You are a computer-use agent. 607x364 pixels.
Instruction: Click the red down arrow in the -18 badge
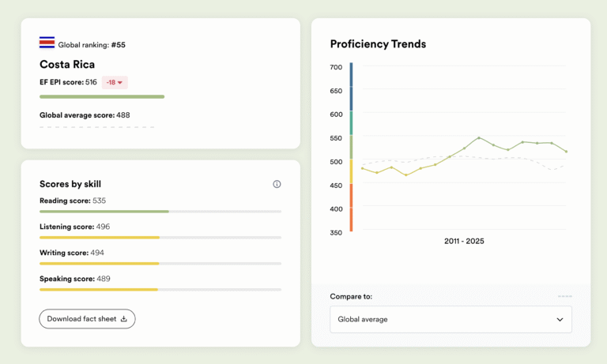pyautogui.click(x=120, y=82)
